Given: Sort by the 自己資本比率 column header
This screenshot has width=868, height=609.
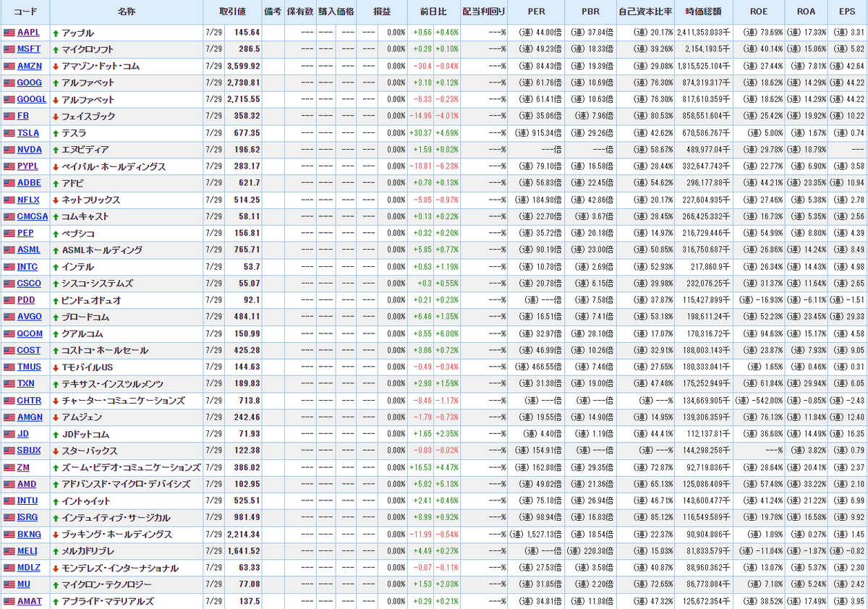Looking at the screenshot, I should coord(645,12).
